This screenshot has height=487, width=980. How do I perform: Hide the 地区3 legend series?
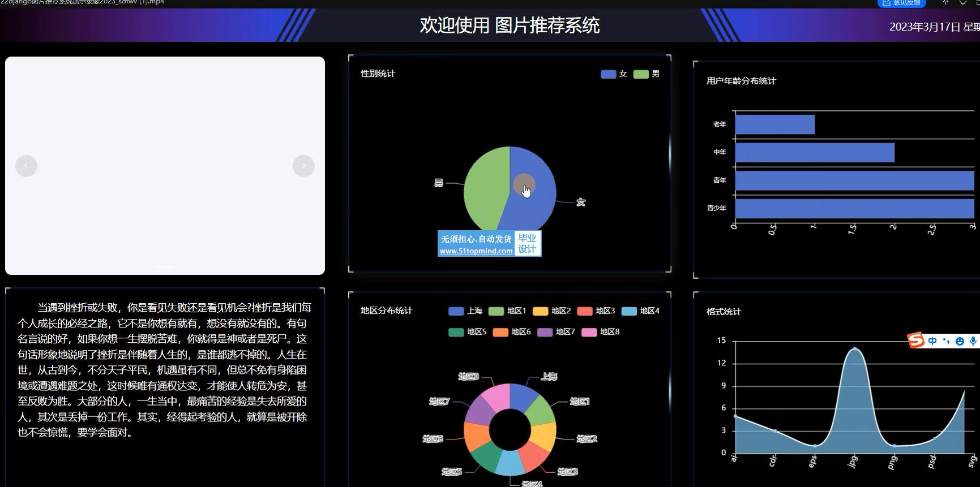pyautogui.click(x=596, y=311)
